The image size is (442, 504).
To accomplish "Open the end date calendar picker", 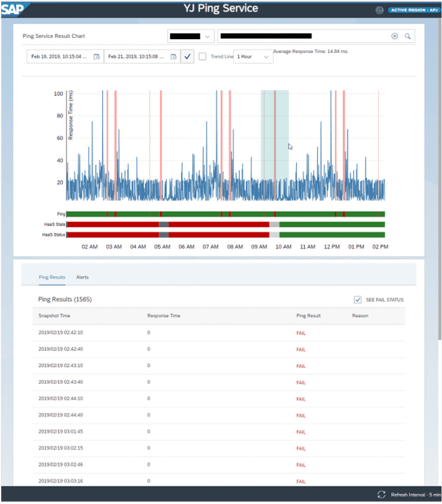I will (x=173, y=57).
